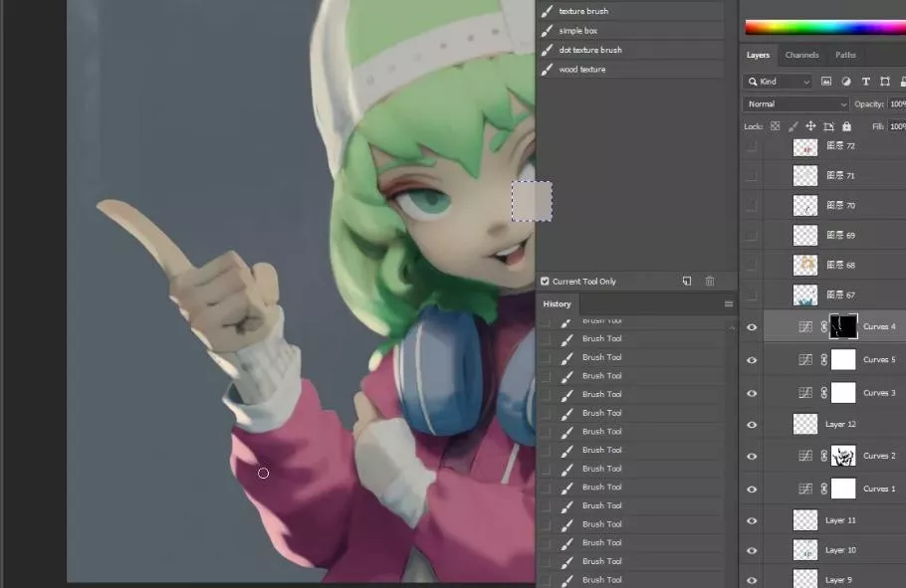This screenshot has height=588, width=906.
Task: Open the Kind layer filter dropdown
Action: 778,82
